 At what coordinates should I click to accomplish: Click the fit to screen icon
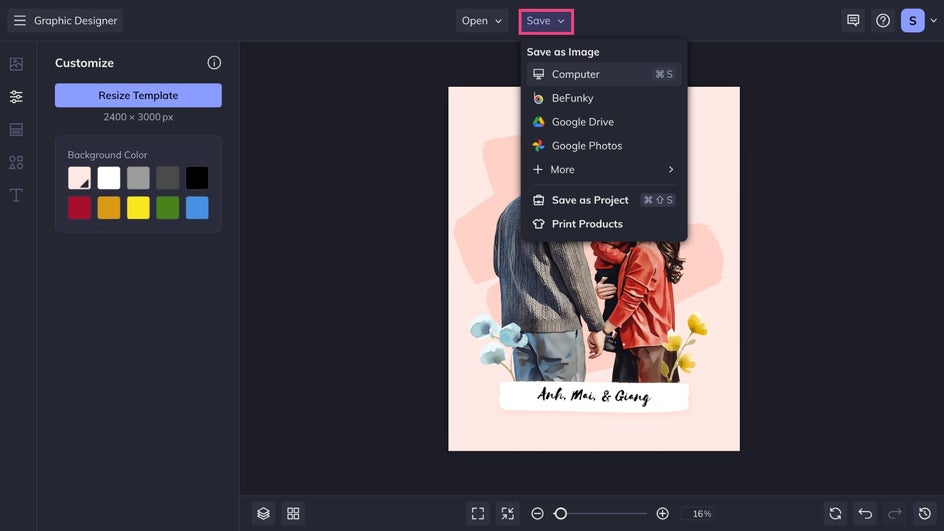(x=478, y=514)
